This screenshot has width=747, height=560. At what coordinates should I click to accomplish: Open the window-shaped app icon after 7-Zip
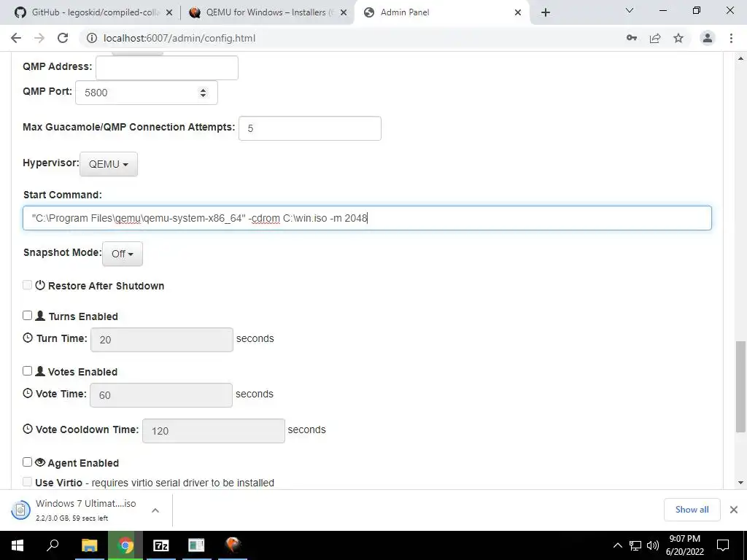point(196,545)
